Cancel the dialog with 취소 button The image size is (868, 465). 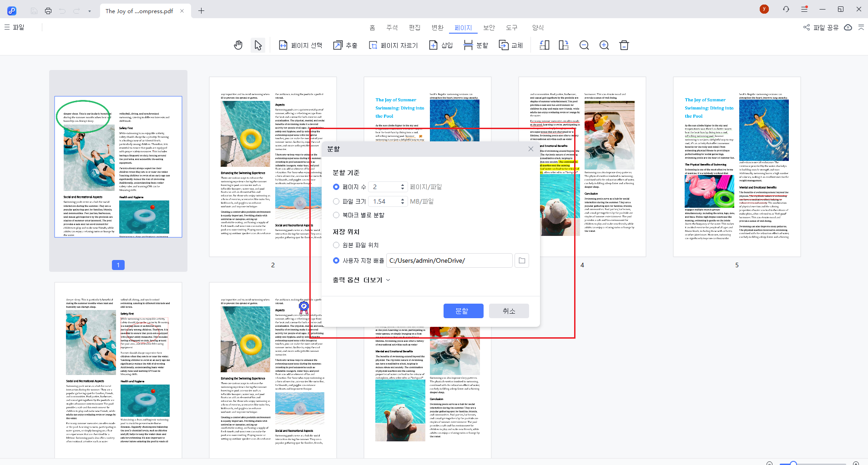click(509, 310)
